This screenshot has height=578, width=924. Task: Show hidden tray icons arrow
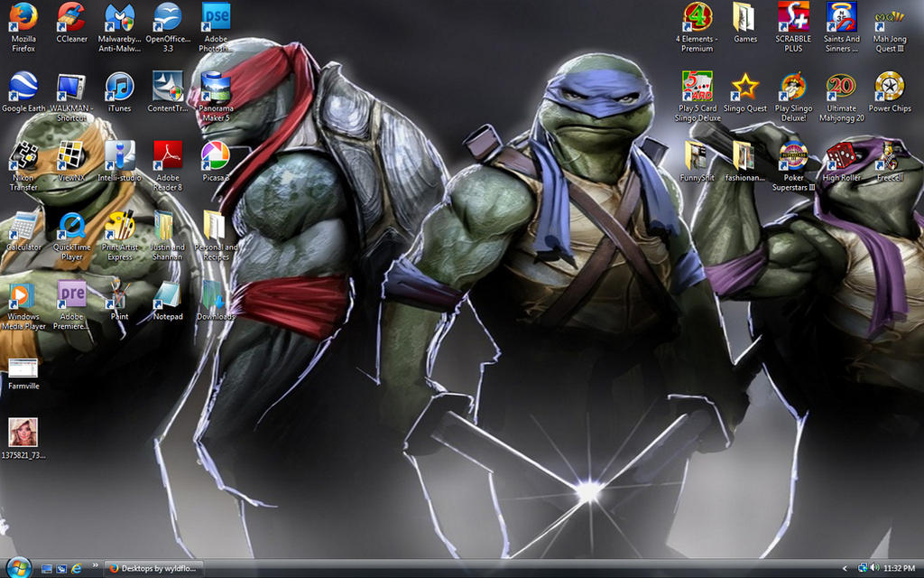click(845, 569)
